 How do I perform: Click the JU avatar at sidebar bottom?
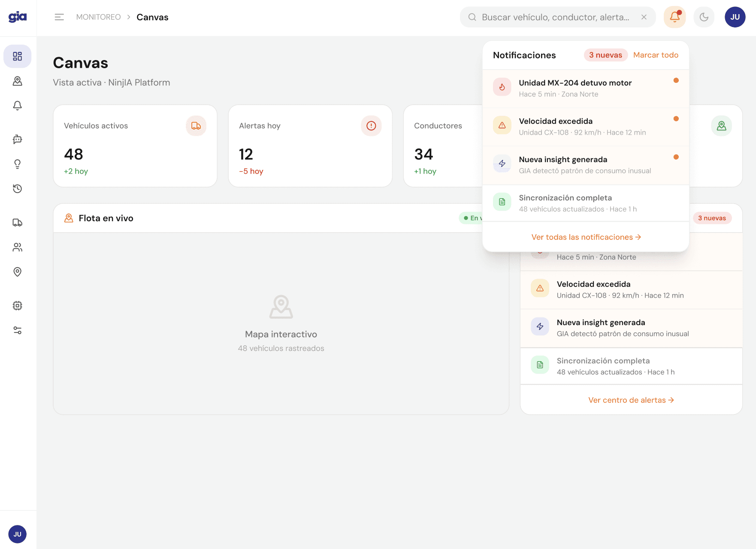tap(18, 534)
